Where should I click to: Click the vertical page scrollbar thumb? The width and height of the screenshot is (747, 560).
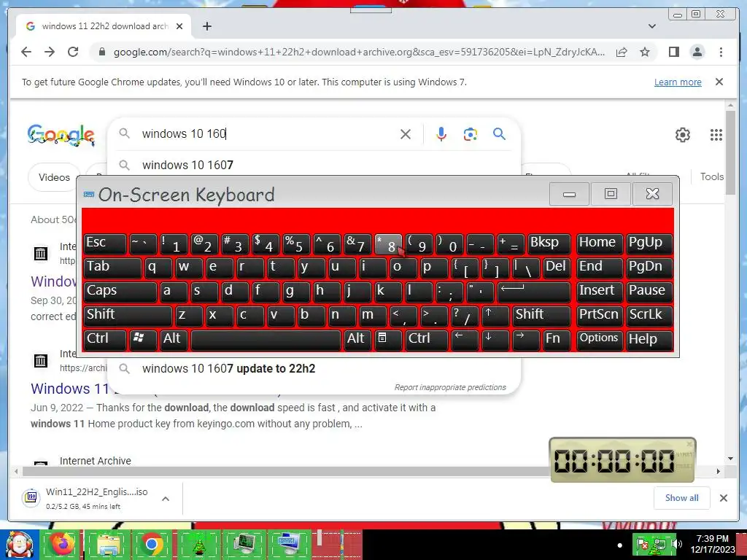click(731, 152)
